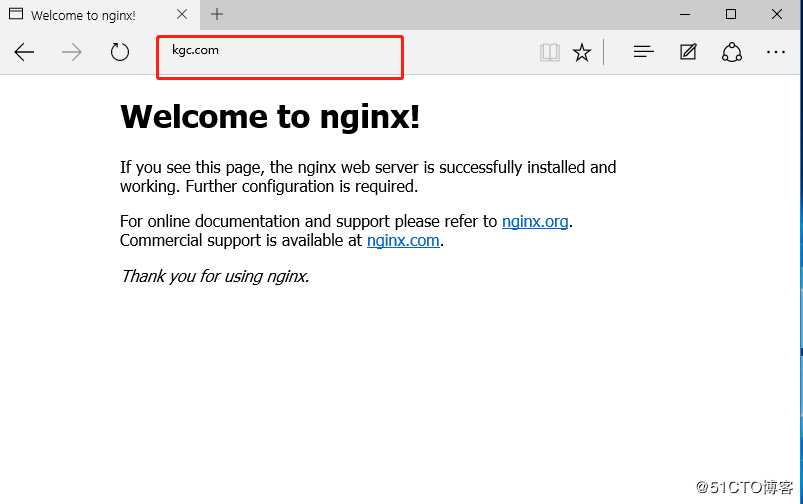
Task: Close the browser window
Action: 776,14
